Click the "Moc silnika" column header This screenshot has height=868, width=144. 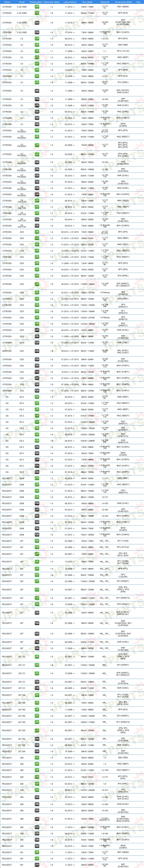coord(87,2)
